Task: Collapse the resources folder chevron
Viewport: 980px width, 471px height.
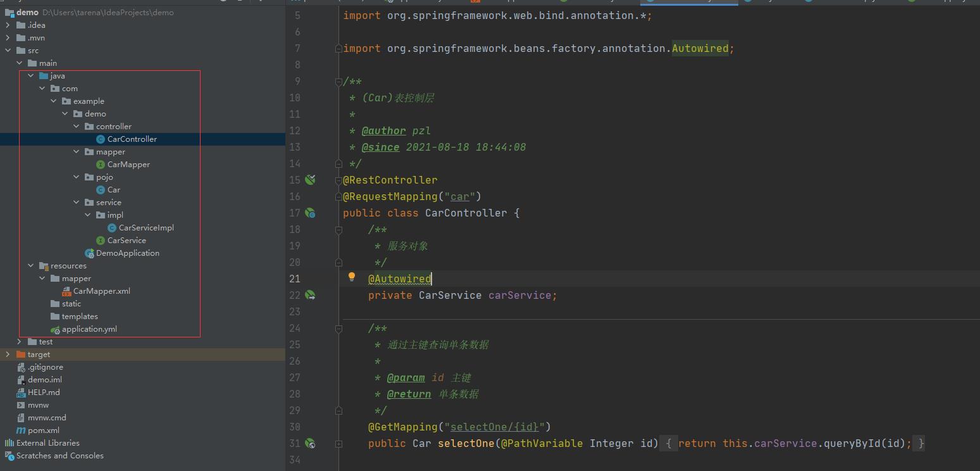Action: [x=30, y=266]
